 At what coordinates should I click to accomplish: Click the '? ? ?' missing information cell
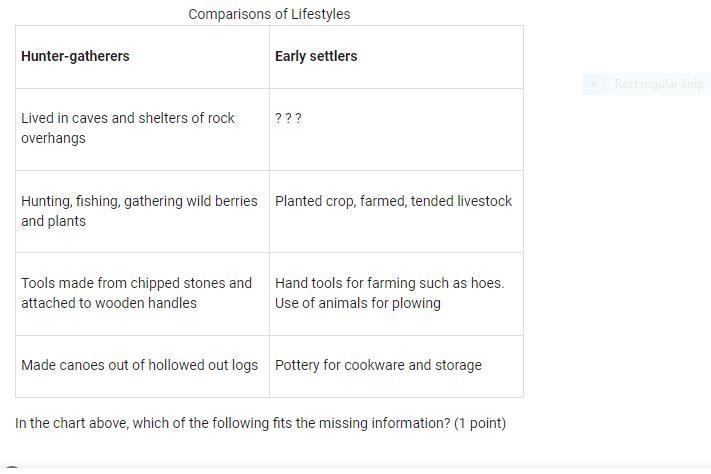point(288,118)
